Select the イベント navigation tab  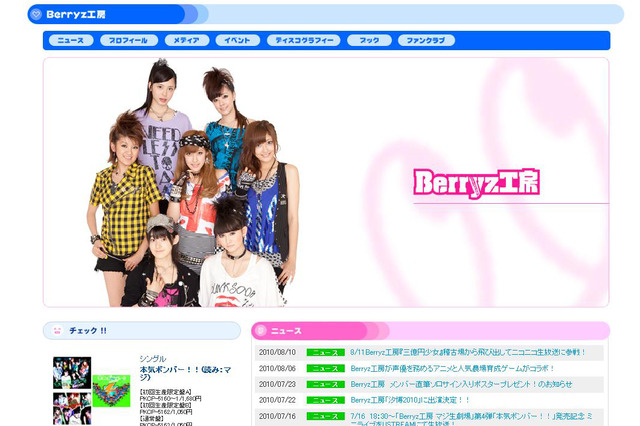pyautogui.click(x=238, y=40)
